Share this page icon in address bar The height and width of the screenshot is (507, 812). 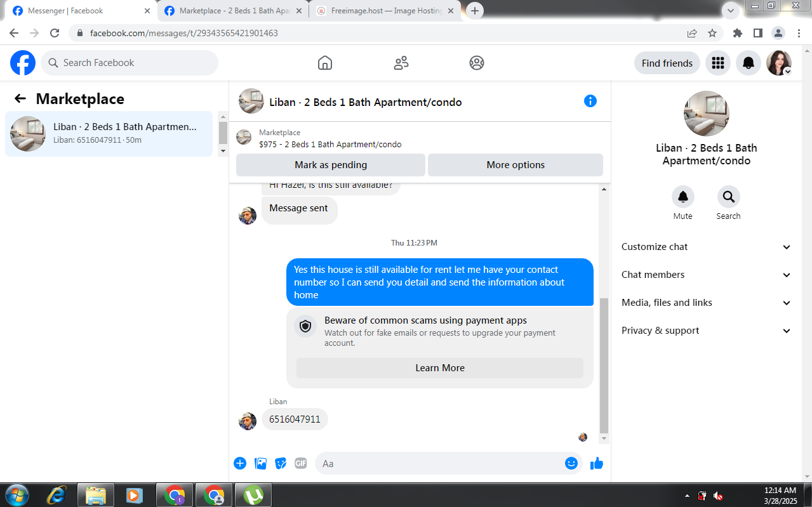[x=692, y=33]
